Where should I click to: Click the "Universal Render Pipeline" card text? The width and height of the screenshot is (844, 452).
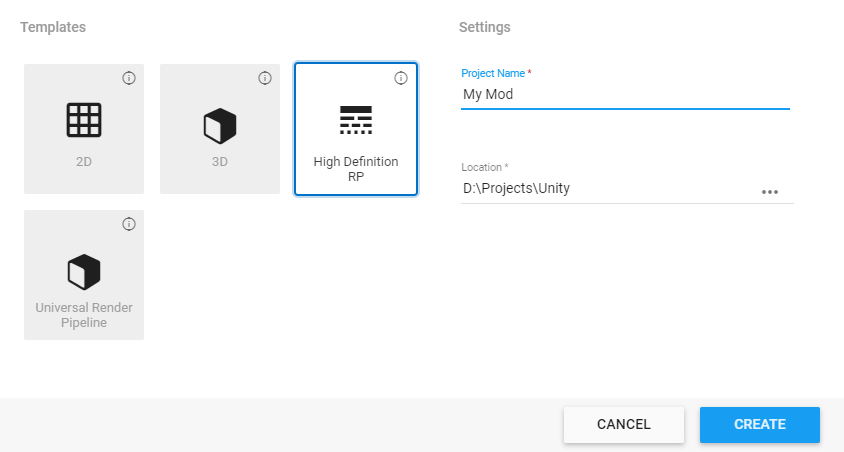coord(84,314)
